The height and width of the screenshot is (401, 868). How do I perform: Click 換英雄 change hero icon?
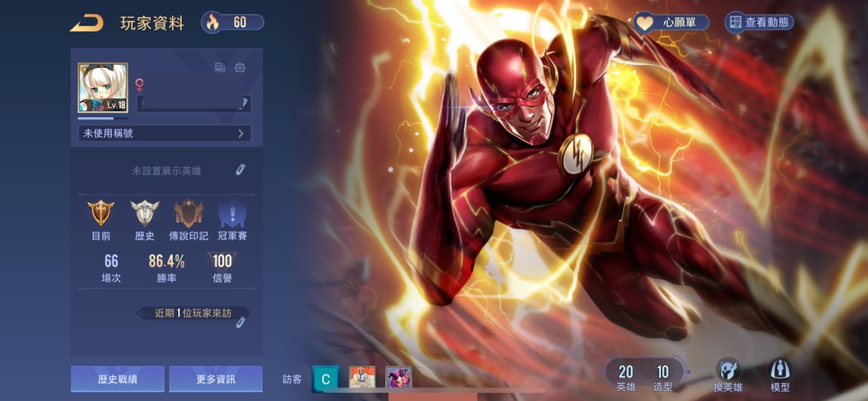(x=728, y=375)
